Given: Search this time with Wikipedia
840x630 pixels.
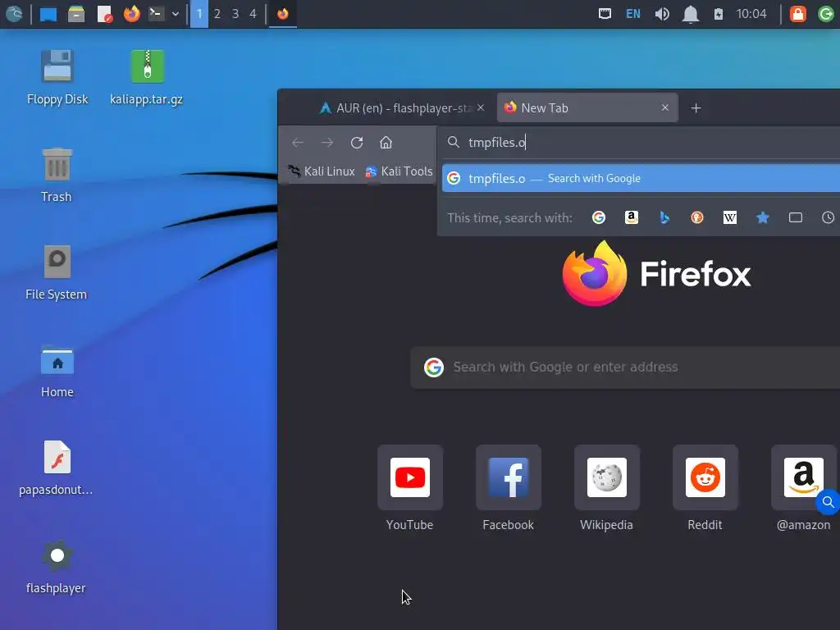Looking at the screenshot, I should point(729,217).
